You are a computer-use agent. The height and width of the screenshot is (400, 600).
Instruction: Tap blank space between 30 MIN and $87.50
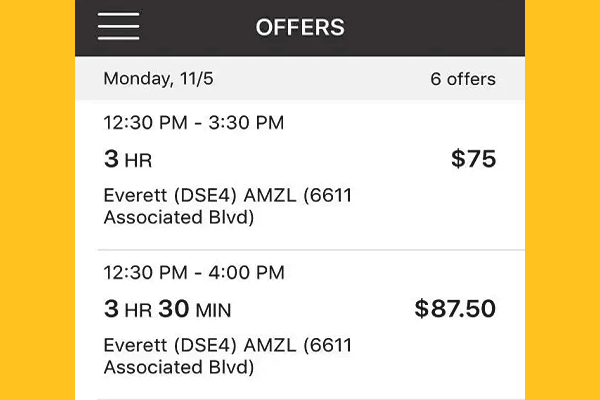click(x=320, y=310)
